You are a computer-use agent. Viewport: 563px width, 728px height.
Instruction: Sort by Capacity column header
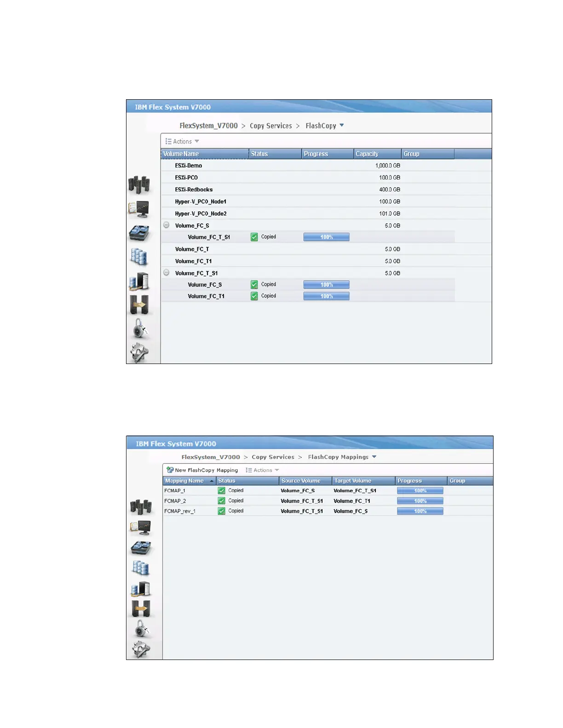pos(377,154)
